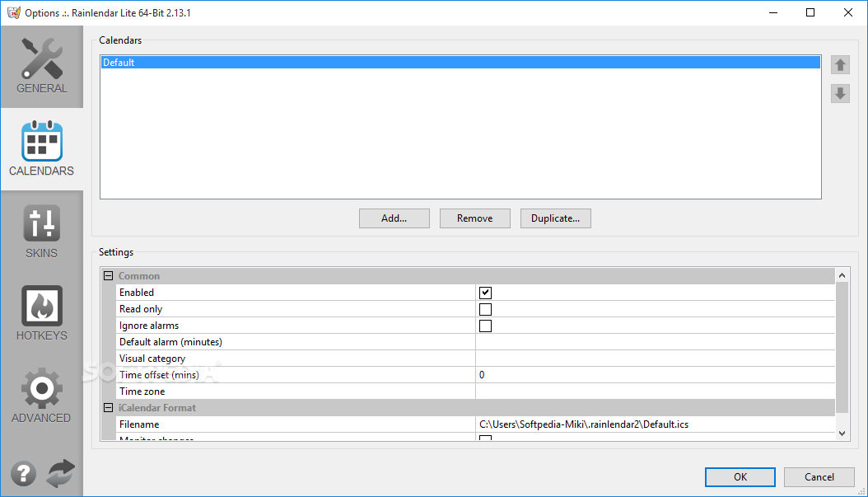The height and width of the screenshot is (497, 868).
Task: Minimize the Options window
Action: click(773, 12)
